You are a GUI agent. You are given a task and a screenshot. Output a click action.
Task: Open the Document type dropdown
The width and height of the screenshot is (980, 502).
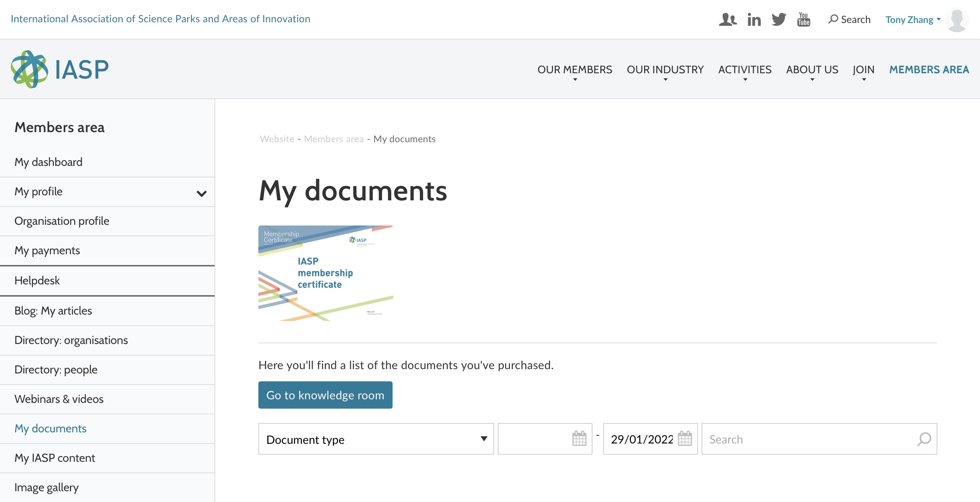(375, 439)
